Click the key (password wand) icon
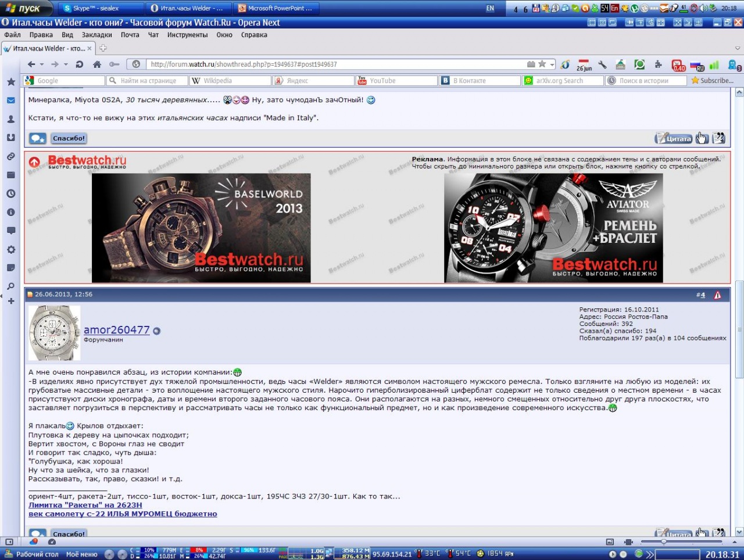 tap(115, 64)
